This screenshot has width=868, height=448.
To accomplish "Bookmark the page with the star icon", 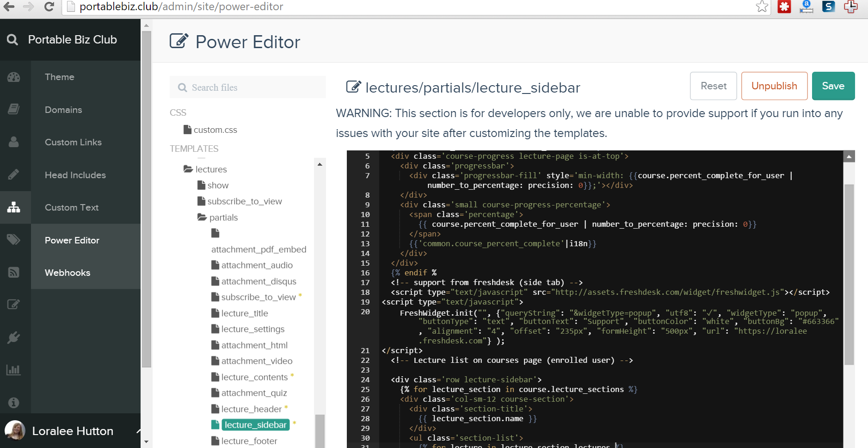I will pos(762,6).
